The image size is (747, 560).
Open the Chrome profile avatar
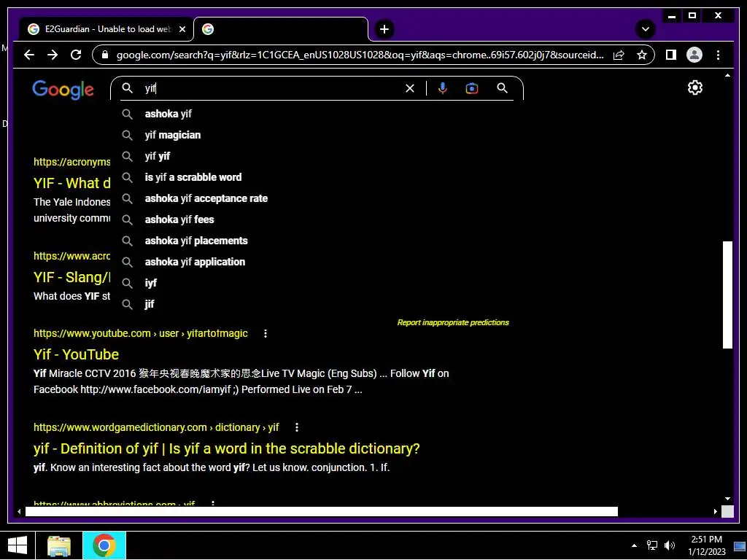pyautogui.click(x=694, y=55)
